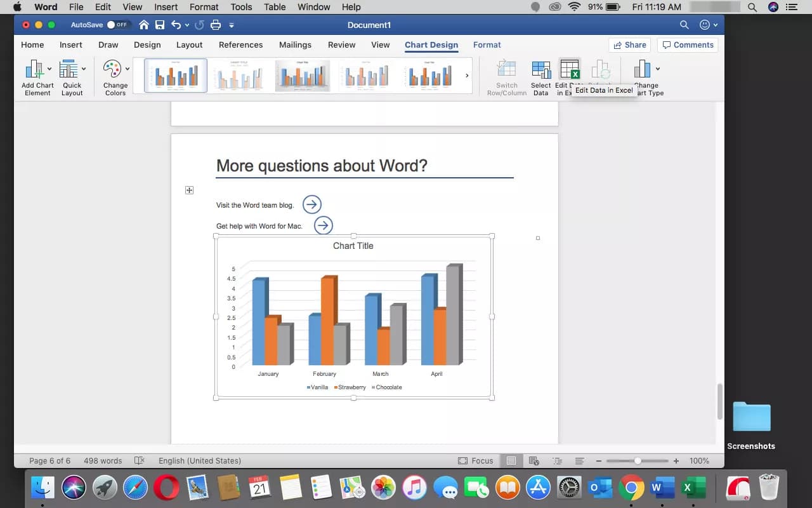Click the zoom slider handle

[x=638, y=460]
